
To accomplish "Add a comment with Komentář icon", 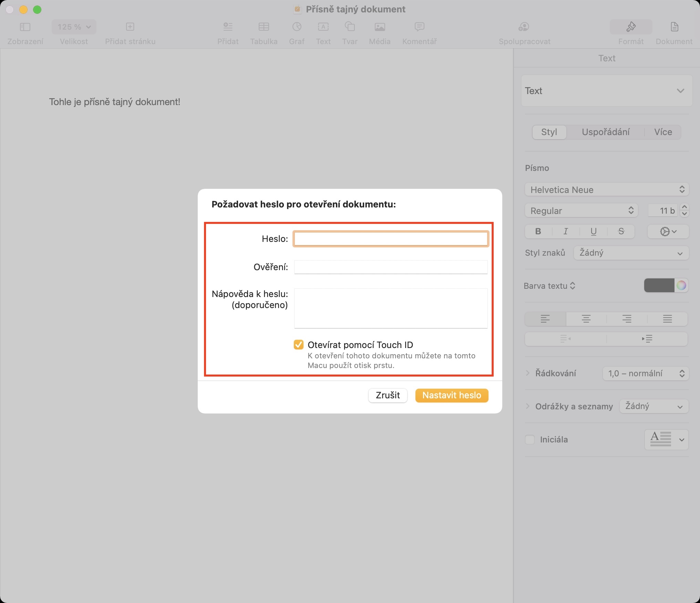I will 419,27.
